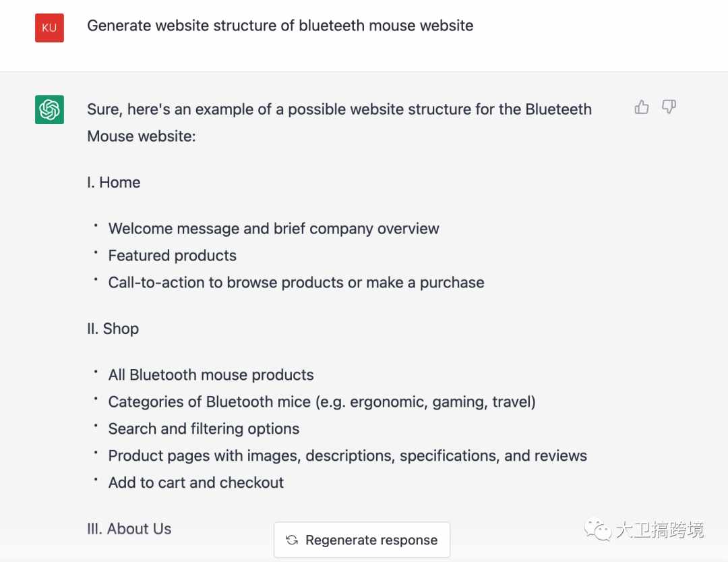The height and width of the screenshot is (562, 728).
Task: Click the 'I. Home' section heading
Action: coord(113,182)
